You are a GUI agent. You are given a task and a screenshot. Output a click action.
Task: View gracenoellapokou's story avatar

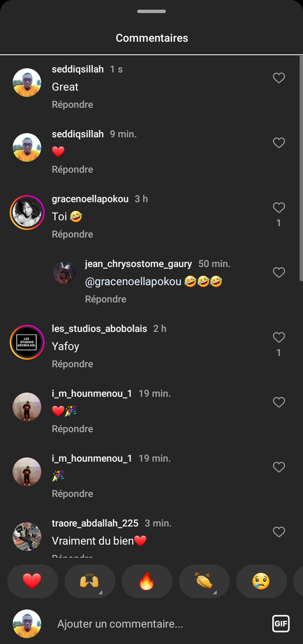[27, 212]
